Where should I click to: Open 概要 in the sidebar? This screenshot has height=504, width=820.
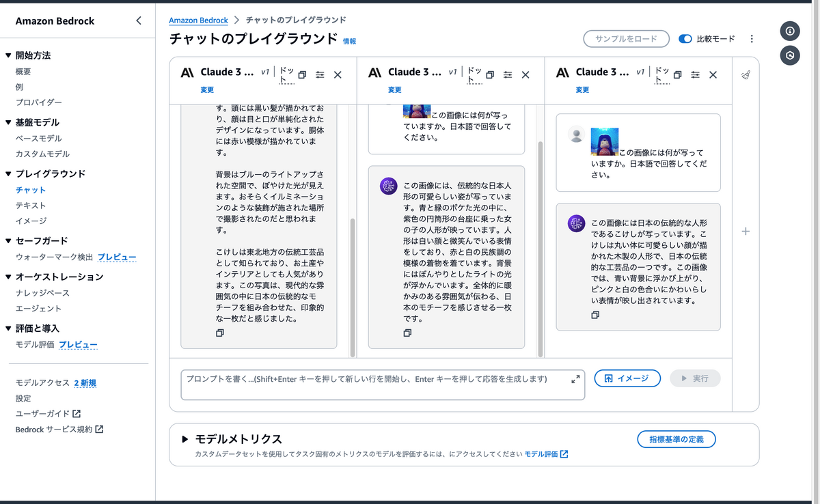[23, 72]
